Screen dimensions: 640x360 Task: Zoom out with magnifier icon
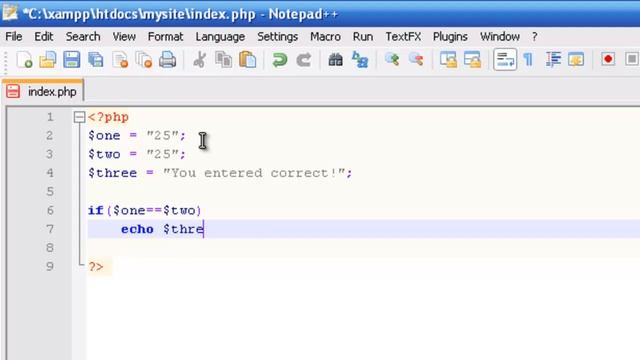pos(416,60)
